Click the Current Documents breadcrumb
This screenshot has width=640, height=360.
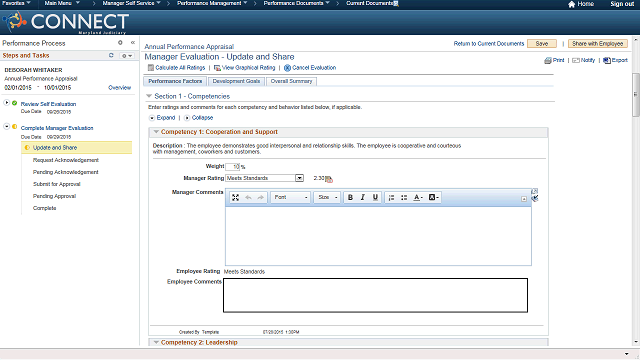[369, 3]
